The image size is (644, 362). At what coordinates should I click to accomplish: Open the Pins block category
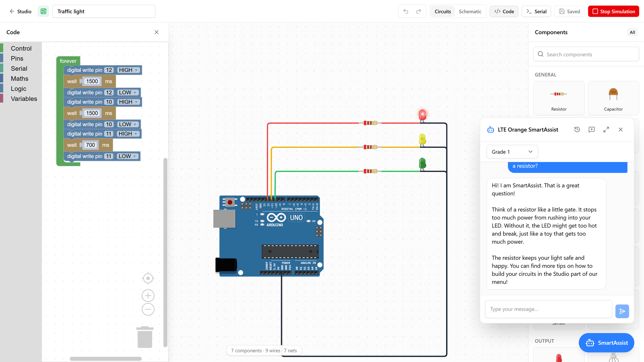point(17,59)
